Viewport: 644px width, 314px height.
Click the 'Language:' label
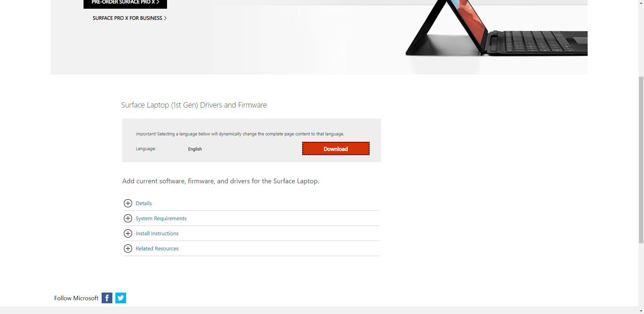click(146, 149)
